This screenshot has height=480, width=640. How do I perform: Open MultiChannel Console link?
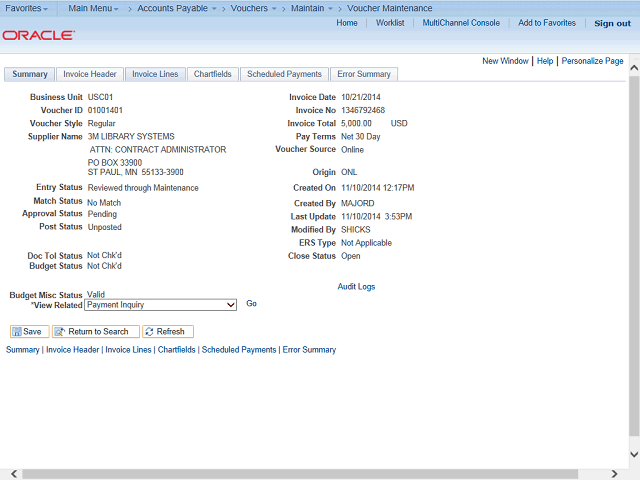[x=461, y=23]
